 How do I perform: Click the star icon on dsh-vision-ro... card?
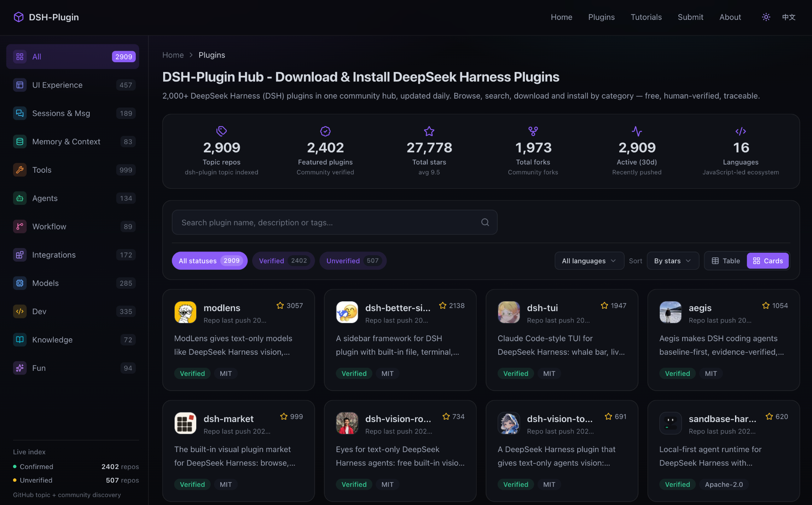pyautogui.click(x=446, y=417)
